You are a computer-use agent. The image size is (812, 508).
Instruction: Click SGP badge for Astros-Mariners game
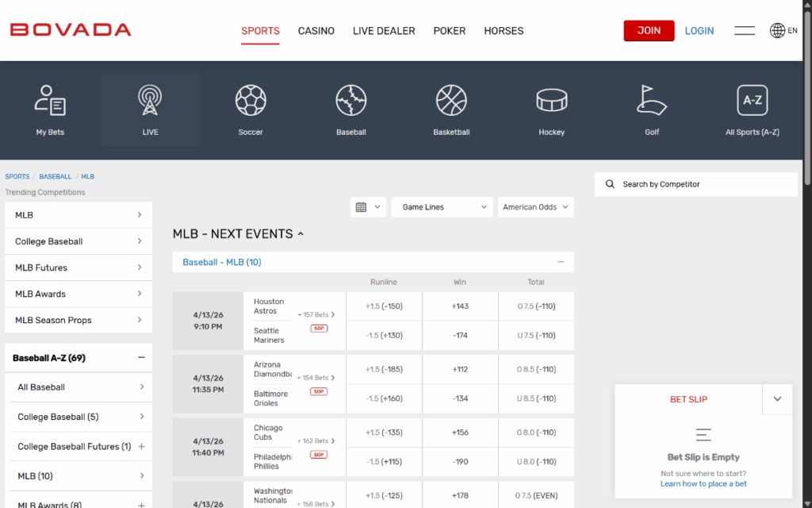(319, 328)
